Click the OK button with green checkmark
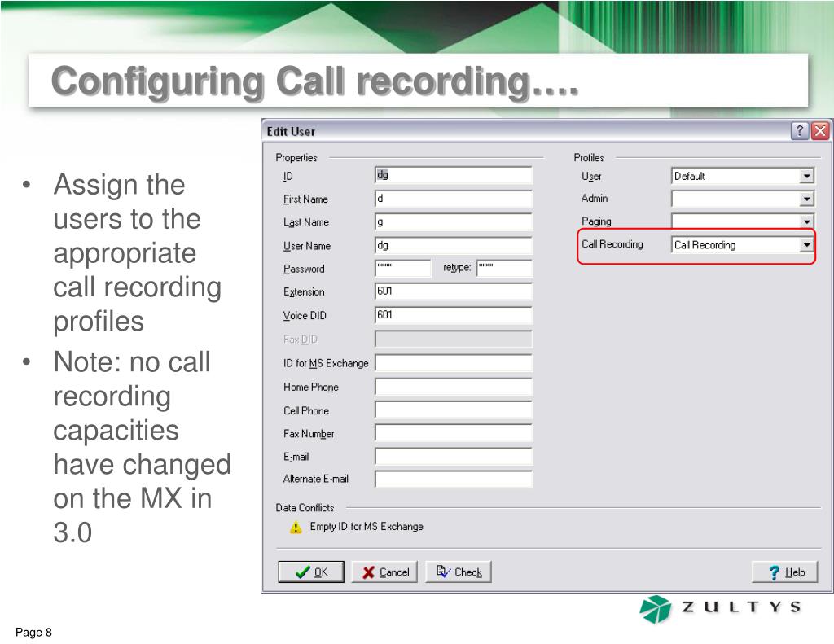Viewport: 834px width, 644px height. (x=310, y=572)
